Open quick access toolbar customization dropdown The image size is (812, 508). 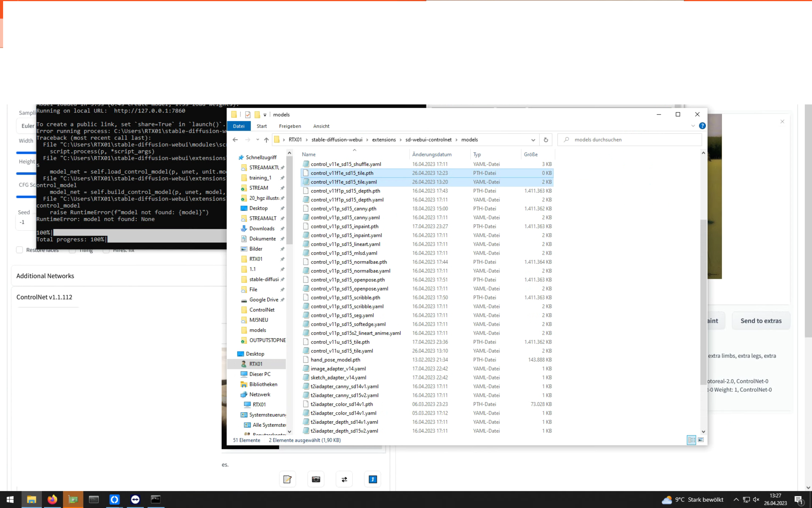265,115
